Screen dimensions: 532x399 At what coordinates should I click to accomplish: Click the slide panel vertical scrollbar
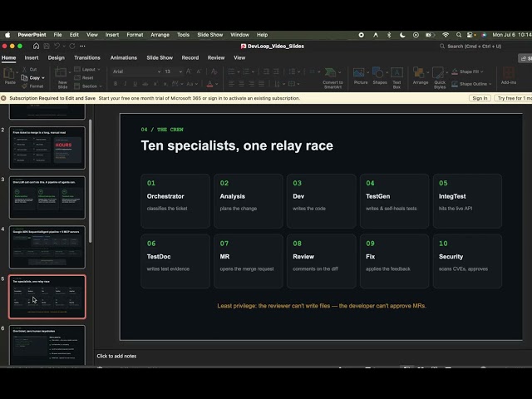pos(91,181)
